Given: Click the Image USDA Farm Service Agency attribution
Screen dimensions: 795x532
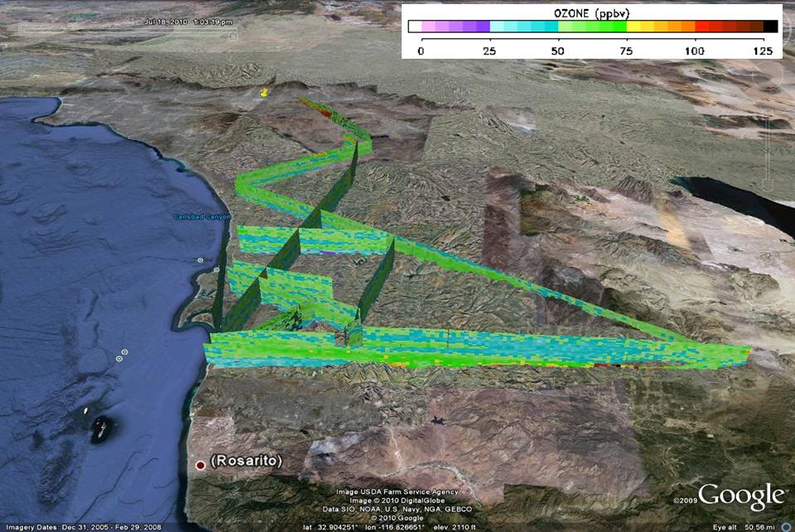Looking at the screenshot, I should click(397, 492).
